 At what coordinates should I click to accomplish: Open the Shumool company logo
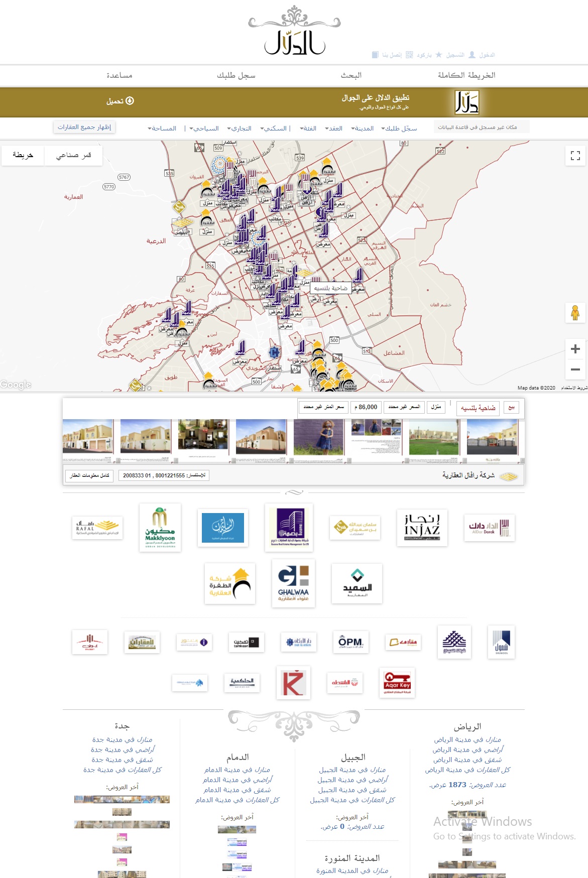502,642
